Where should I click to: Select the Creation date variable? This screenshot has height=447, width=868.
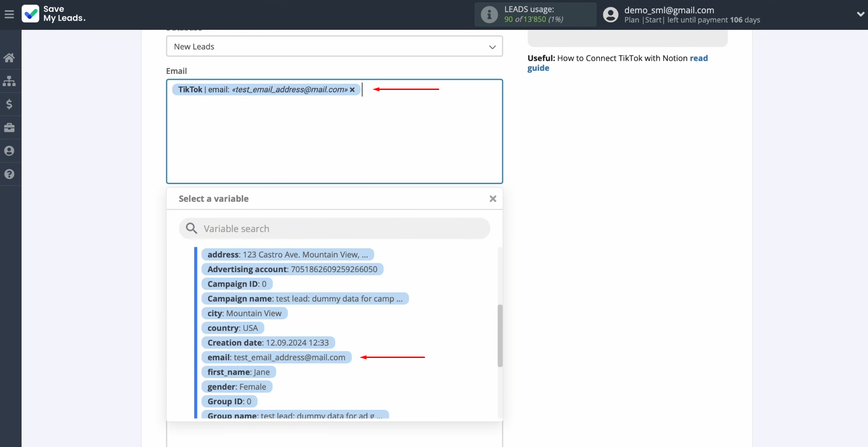point(268,343)
